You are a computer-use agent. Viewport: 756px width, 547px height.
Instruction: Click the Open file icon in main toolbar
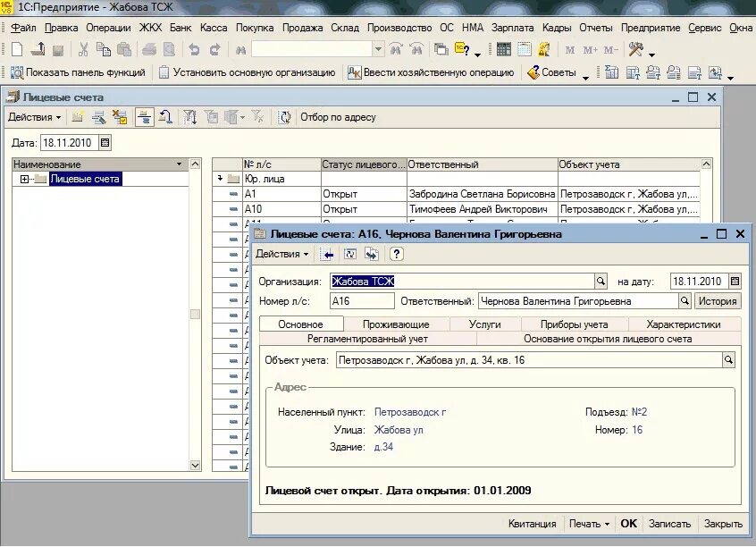pyautogui.click(x=38, y=49)
